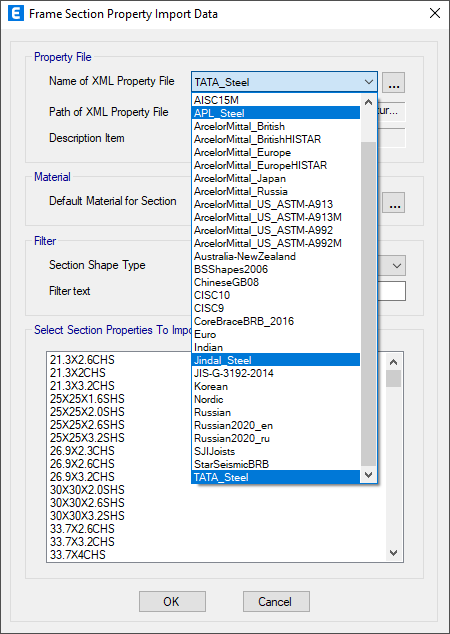Pick Nordic from dropdown
The image size is (450, 634).
pyautogui.click(x=276, y=399)
